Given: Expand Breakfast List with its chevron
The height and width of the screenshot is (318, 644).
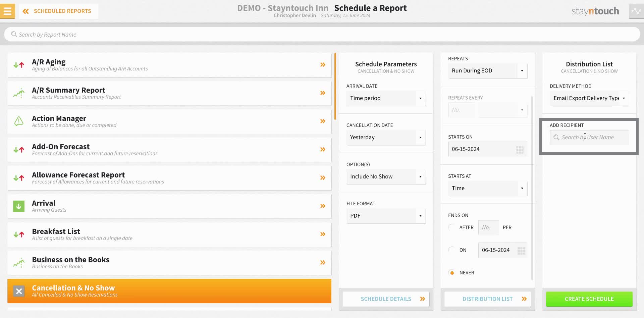Looking at the screenshot, I should (x=323, y=234).
